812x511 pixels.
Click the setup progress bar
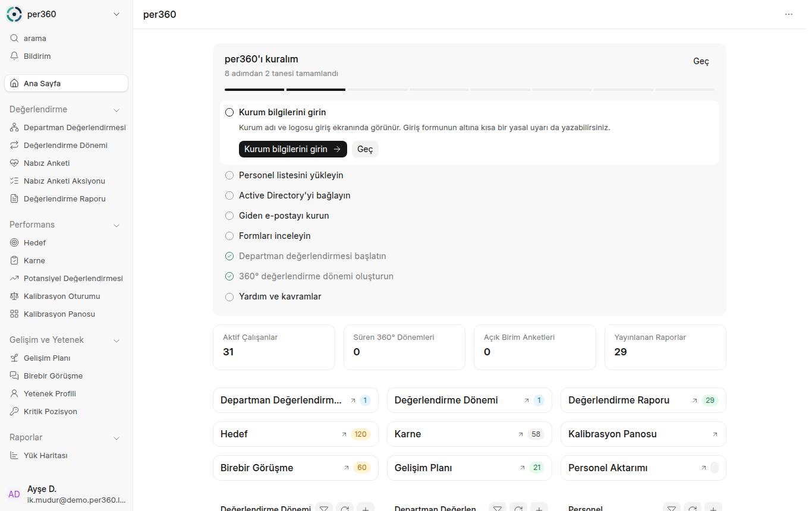[470, 90]
